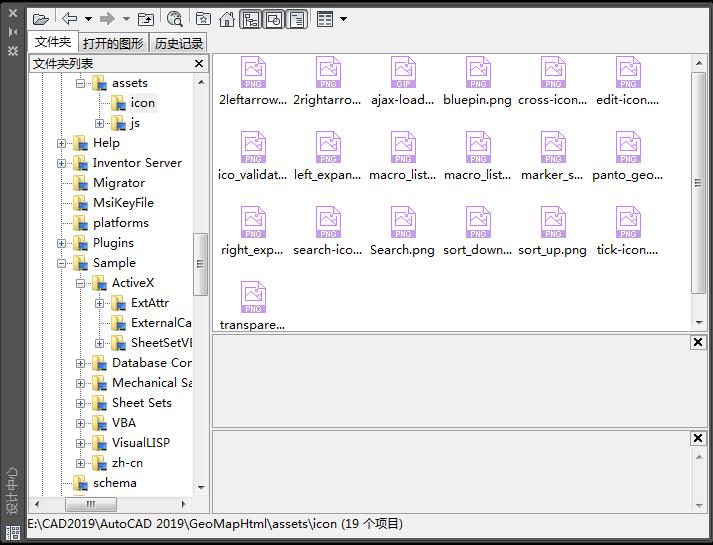Image resolution: width=713 pixels, height=545 pixels.
Task: Click the Load folder icon in toolbar
Action: pos(41,20)
